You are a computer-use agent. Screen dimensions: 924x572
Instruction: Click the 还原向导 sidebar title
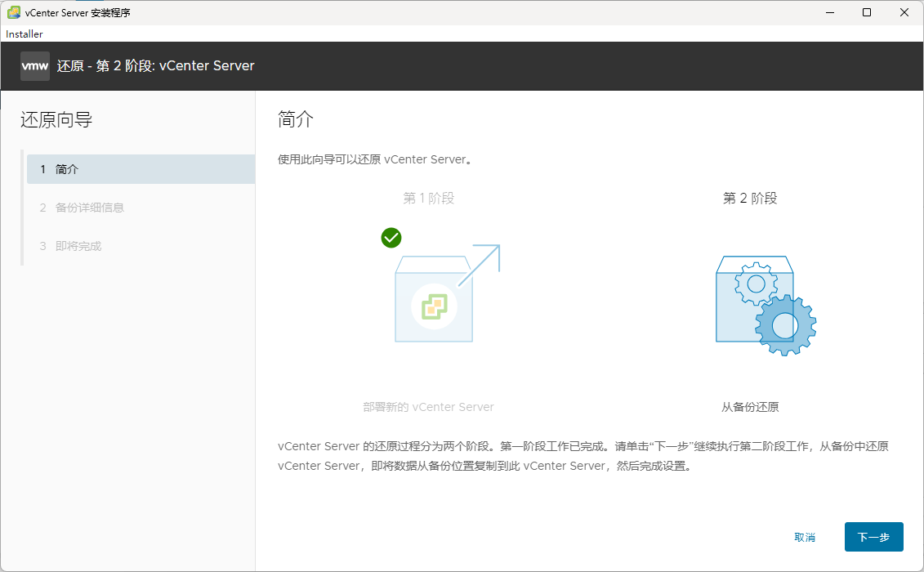(56, 121)
